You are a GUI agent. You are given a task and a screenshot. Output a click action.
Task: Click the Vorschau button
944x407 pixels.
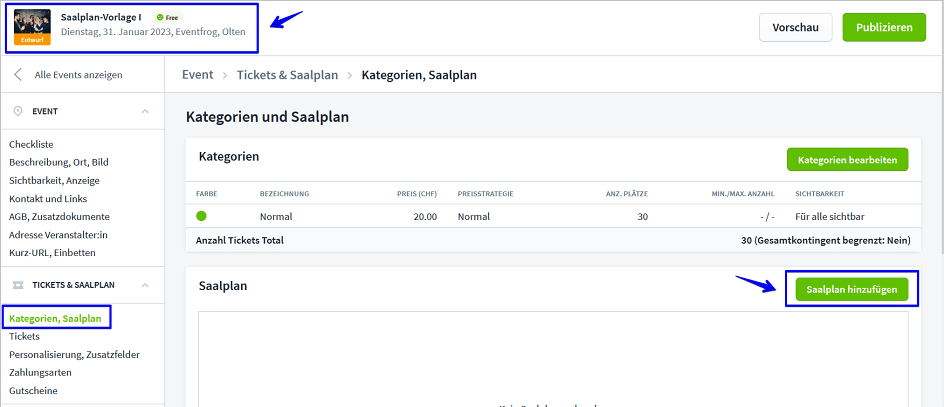coord(795,27)
